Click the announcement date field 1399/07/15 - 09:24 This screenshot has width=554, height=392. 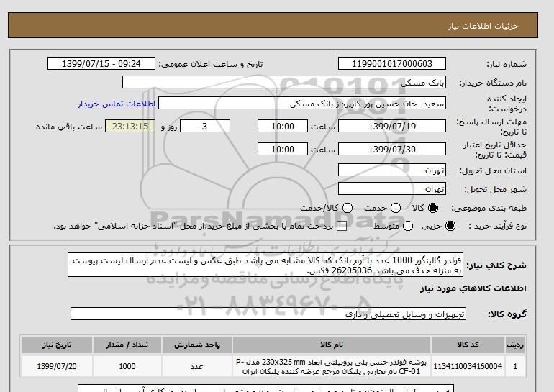click(101, 63)
